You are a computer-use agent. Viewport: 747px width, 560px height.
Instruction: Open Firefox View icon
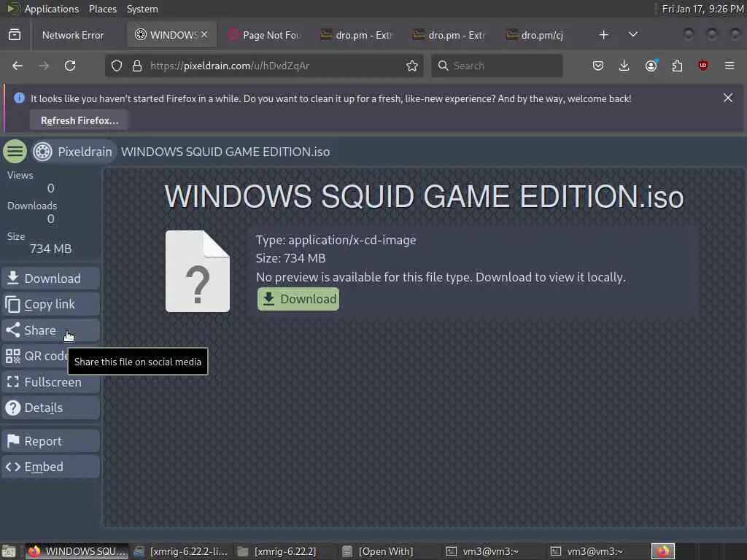point(15,35)
